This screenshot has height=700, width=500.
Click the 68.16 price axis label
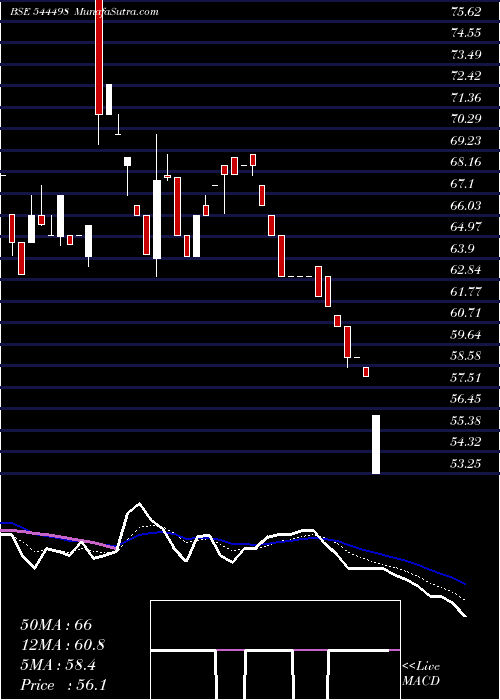coord(466,162)
